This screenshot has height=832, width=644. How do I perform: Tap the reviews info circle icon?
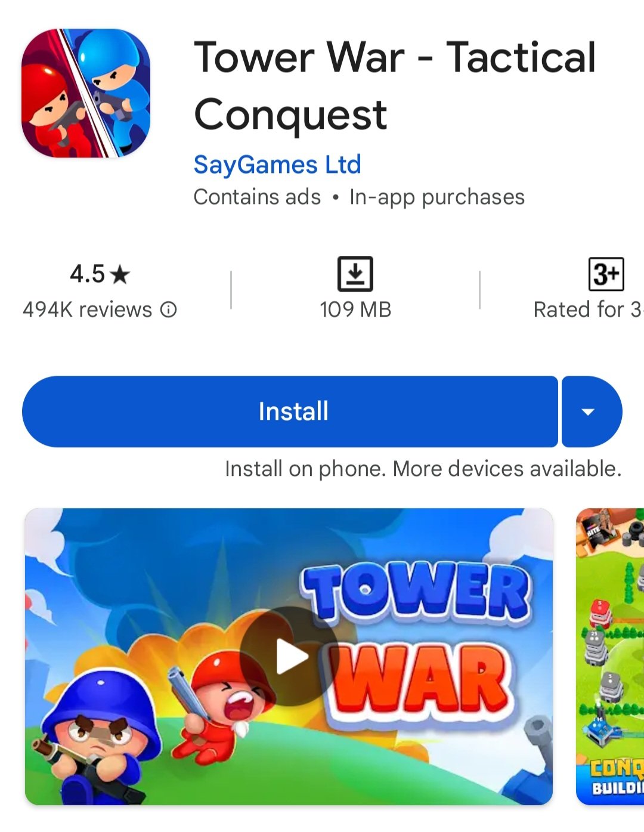(x=169, y=310)
